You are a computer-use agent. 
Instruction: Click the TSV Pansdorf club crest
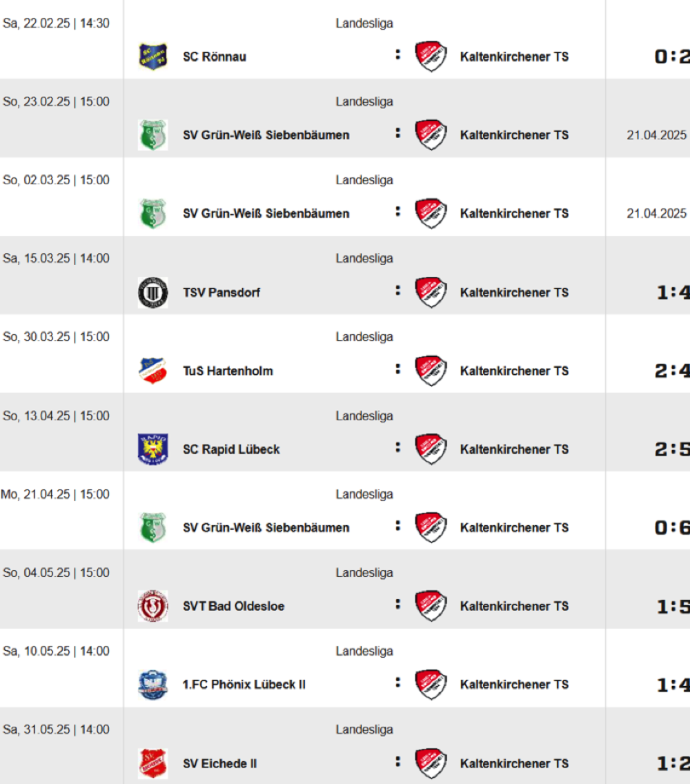[152, 292]
